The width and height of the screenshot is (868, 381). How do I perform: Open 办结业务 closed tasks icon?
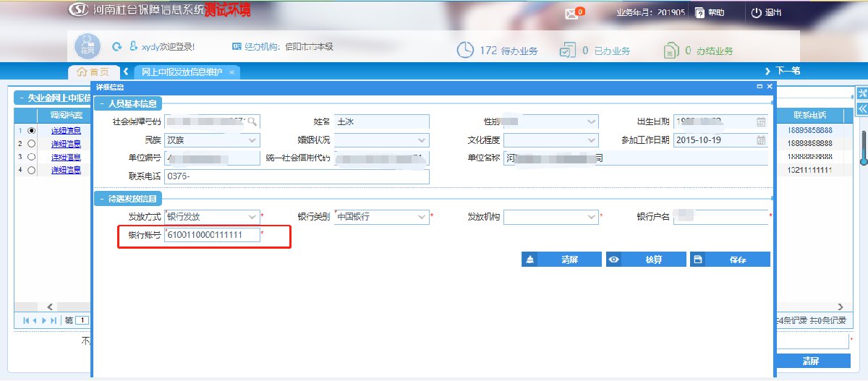tap(671, 50)
